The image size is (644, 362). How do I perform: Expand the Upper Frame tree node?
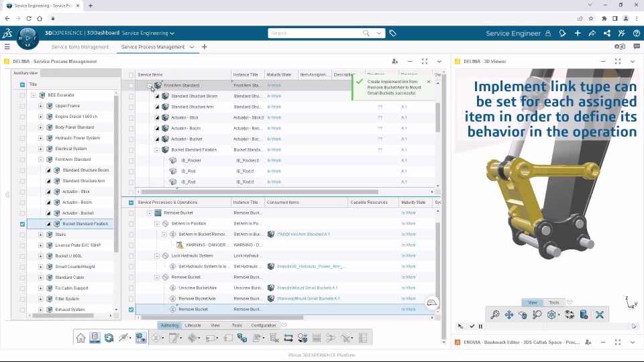[41, 106]
